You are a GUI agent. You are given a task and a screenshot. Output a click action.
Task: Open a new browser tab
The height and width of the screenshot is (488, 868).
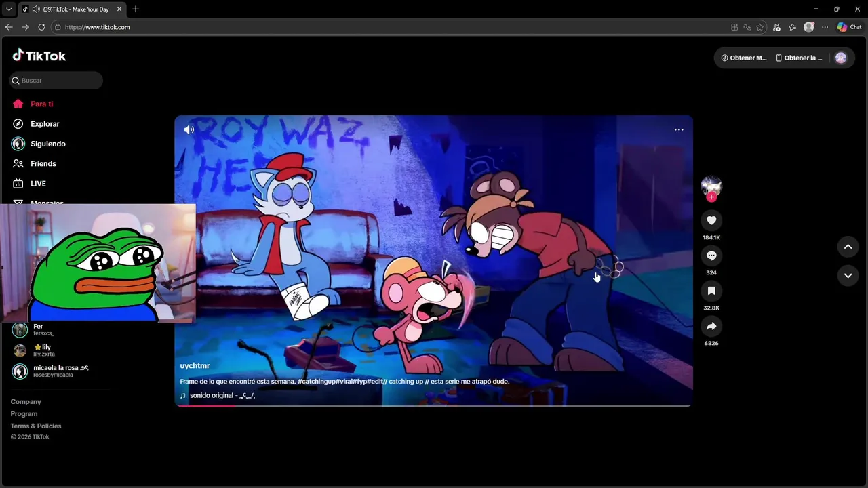point(136,9)
